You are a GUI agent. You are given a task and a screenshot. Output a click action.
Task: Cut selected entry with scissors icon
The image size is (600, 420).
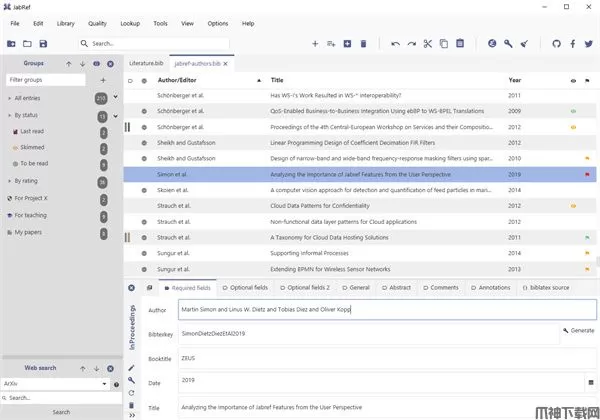tap(428, 44)
